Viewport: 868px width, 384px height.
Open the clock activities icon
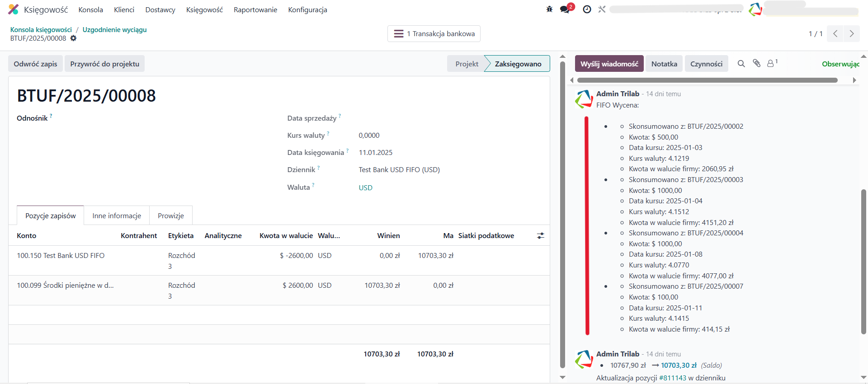click(x=587, y=9)
